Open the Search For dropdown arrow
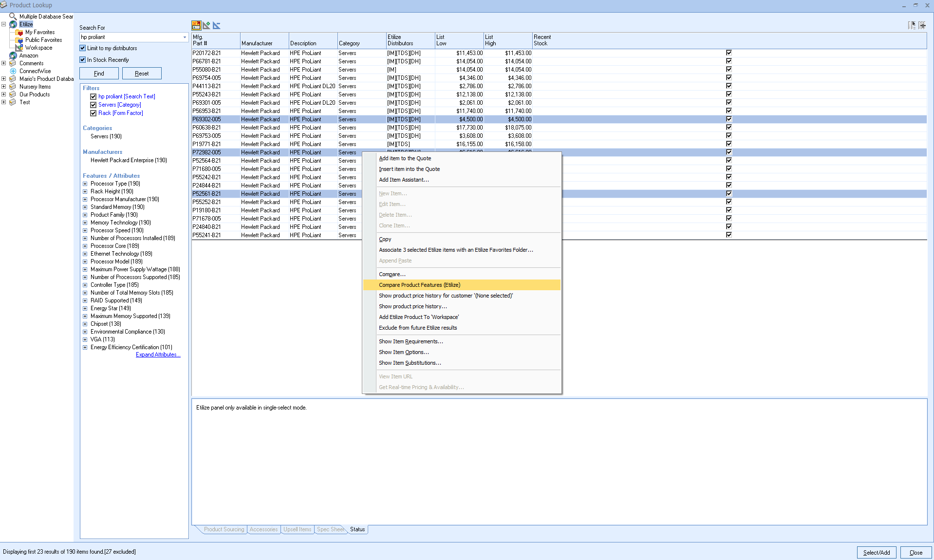The height and width of the screenshot is (560, 934). click(x=185, y=37)
